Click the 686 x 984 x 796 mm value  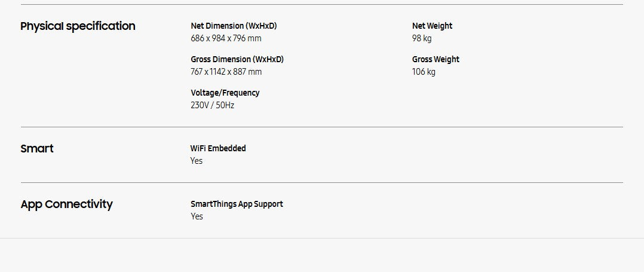tap(226, 39)
